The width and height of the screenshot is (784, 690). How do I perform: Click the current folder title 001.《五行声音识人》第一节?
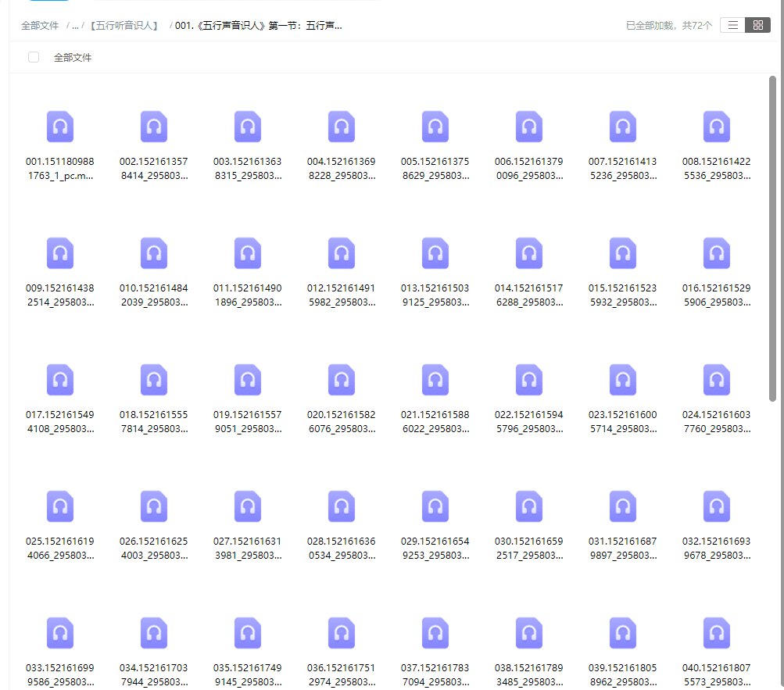tap(258, 25)
